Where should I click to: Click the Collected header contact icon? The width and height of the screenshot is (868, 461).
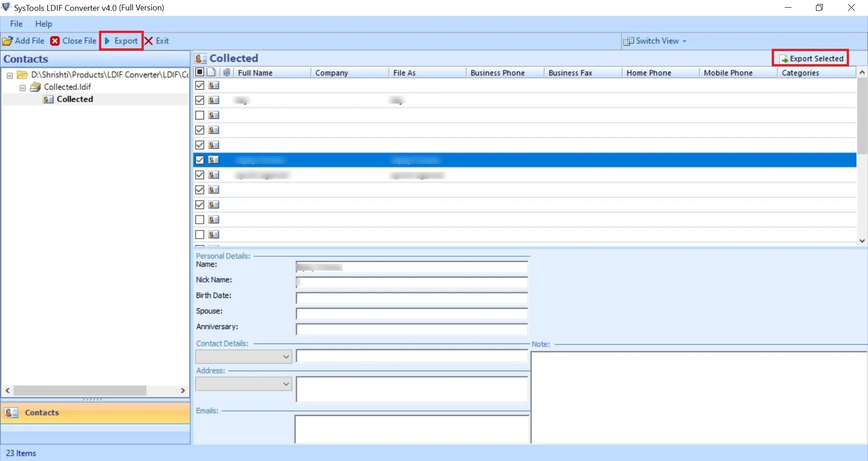(201, 58)
